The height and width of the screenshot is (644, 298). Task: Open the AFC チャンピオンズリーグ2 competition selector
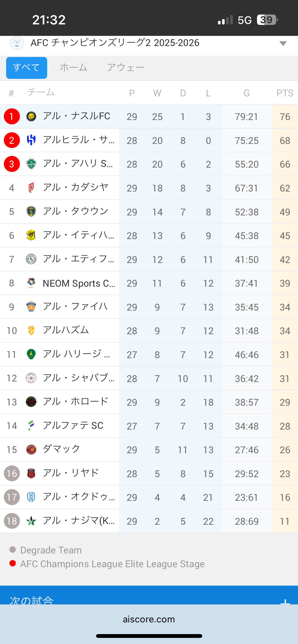[x=115, y=43]
